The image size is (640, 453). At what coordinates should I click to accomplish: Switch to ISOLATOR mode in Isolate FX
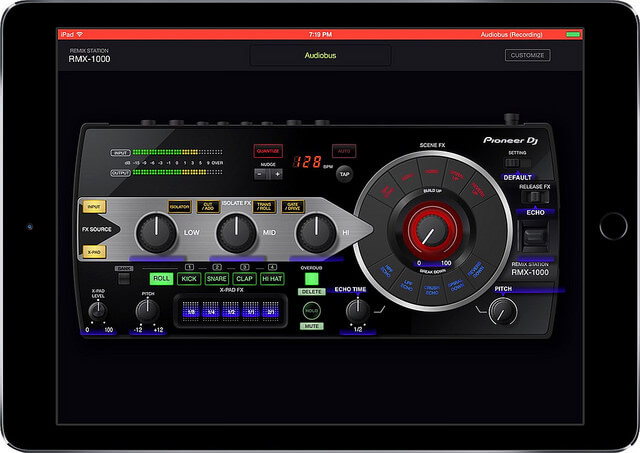click(x=179, y=206)
